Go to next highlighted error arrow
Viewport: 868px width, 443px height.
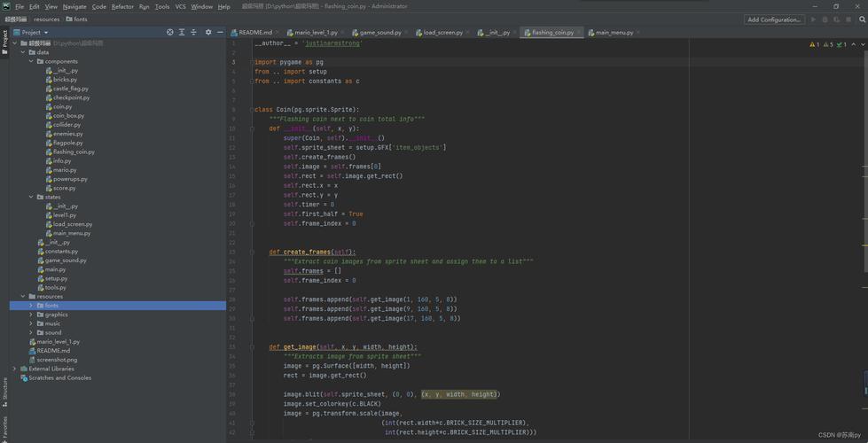862,44
